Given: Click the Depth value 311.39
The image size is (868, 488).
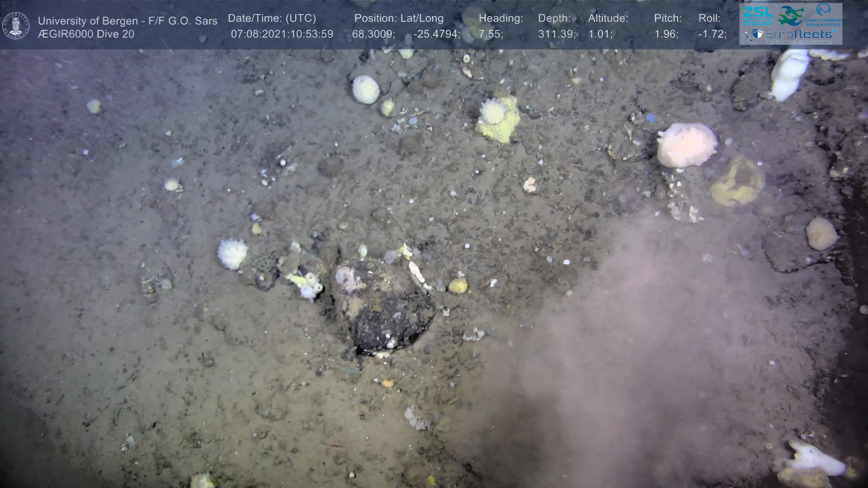Looking at the screenshot, I should click(556, 34).
